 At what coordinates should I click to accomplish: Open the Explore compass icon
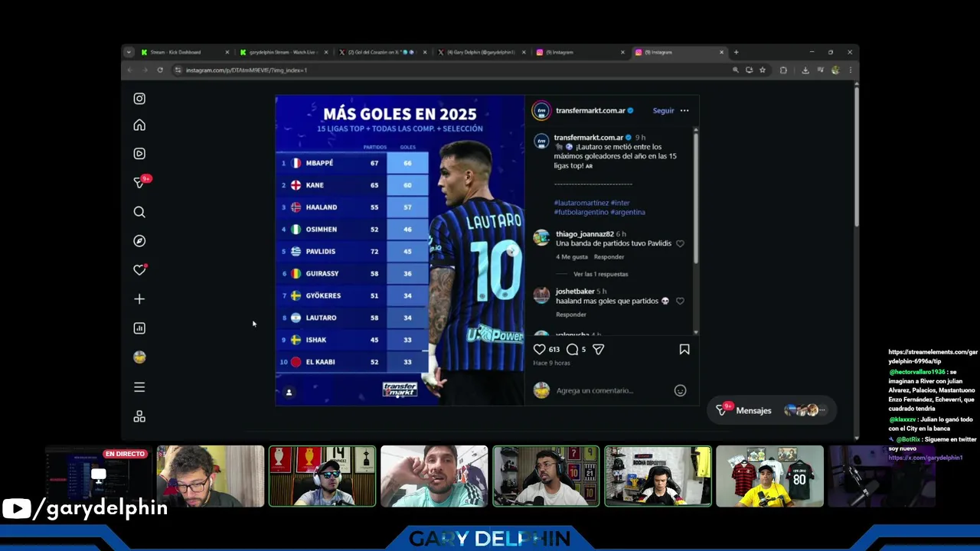[x=139, y=241]
